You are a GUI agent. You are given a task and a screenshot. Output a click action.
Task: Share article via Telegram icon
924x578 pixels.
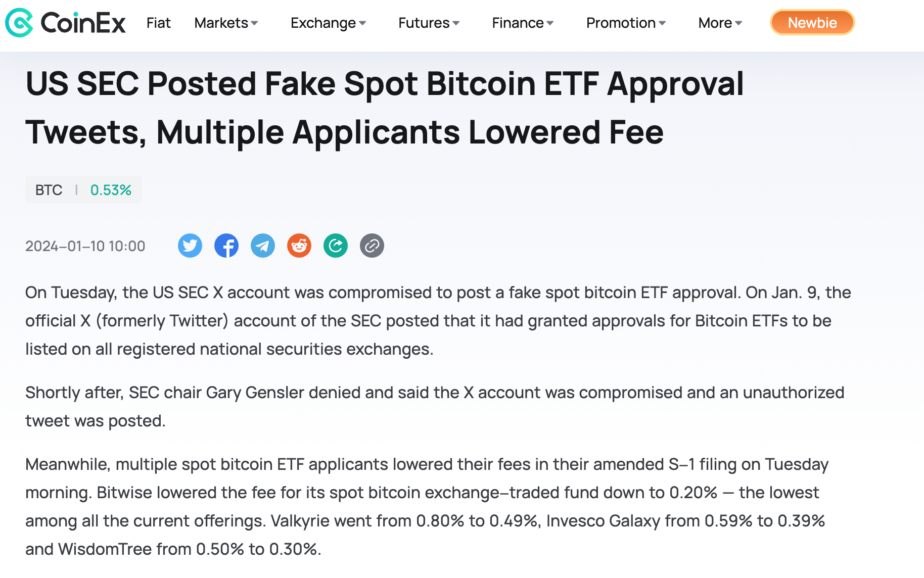(263, 246)
